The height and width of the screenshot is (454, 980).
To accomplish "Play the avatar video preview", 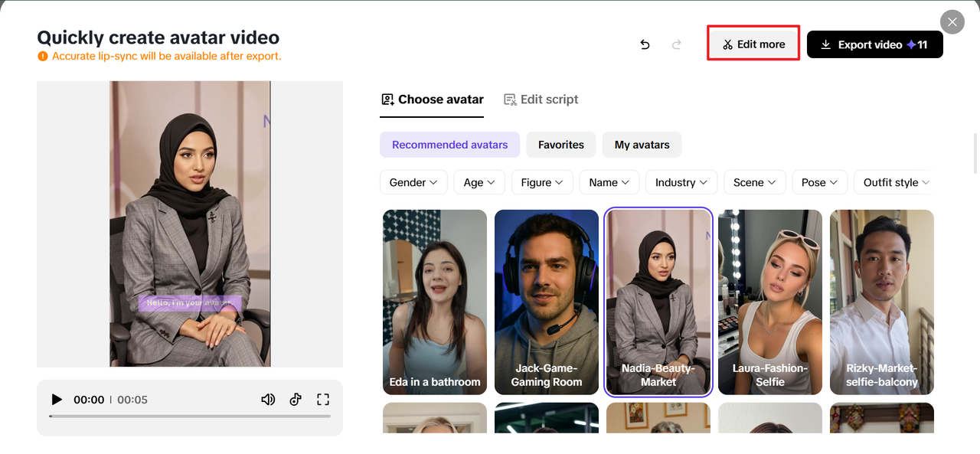I will click(x=57, y=400).
